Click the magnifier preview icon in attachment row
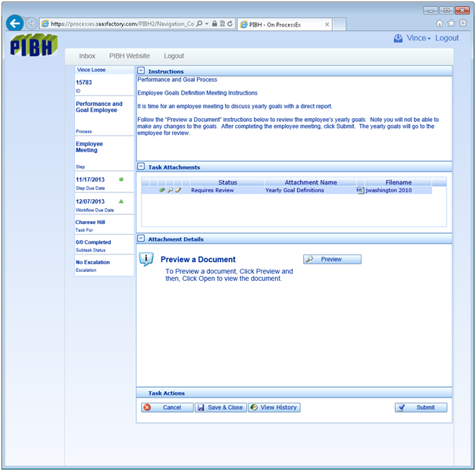Image resolution: width=476 pixels, height=471 pixels. [x=170, y=190]
